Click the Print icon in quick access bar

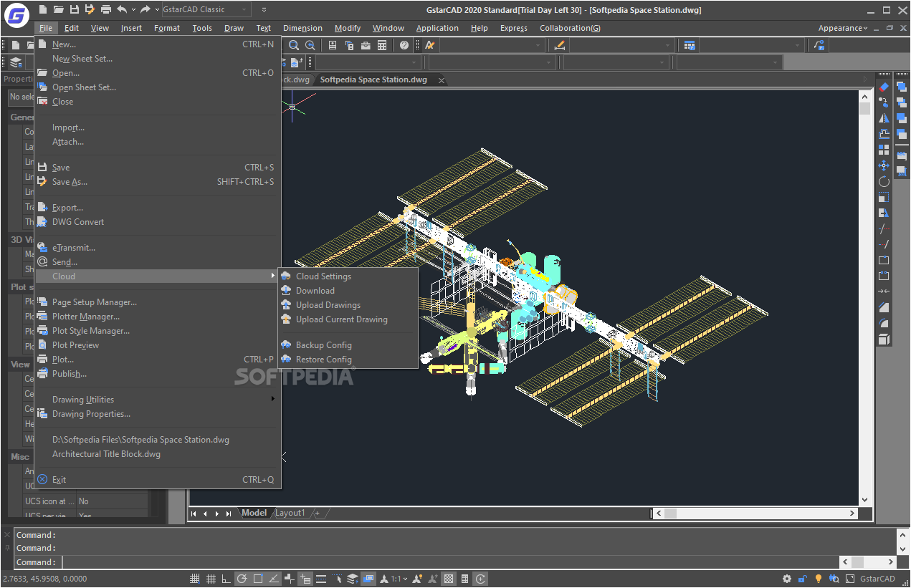tap(106, 9)
